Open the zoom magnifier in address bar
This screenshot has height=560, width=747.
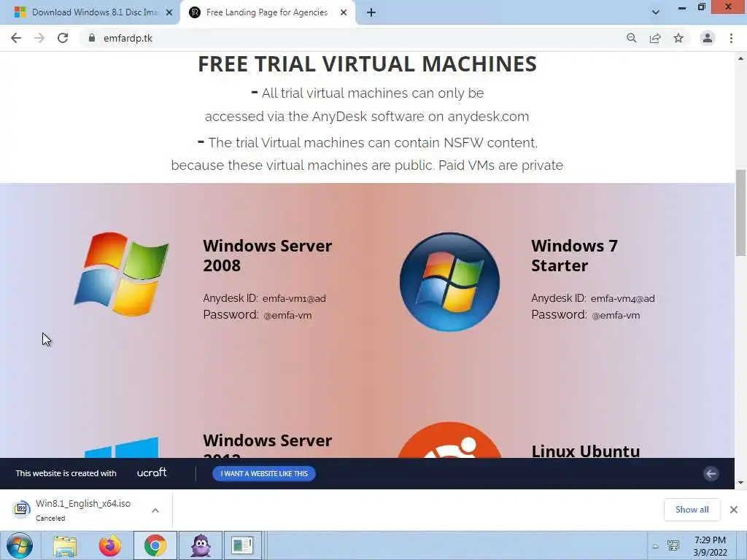(631, 38)
